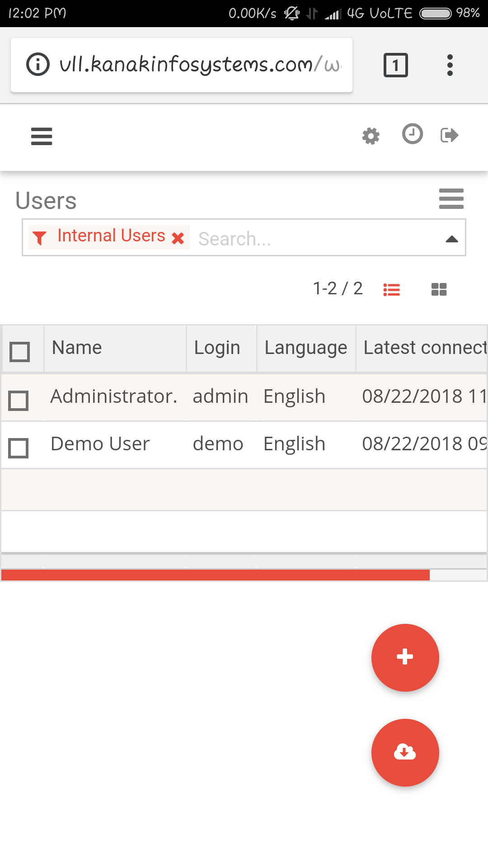
Task: Click the Users page title
Action: coord(46,201)
